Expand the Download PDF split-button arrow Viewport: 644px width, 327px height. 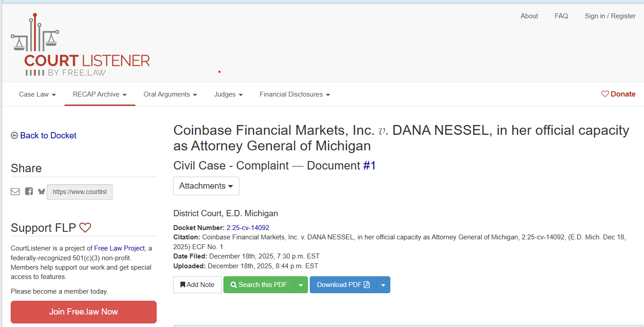[383, 284]
